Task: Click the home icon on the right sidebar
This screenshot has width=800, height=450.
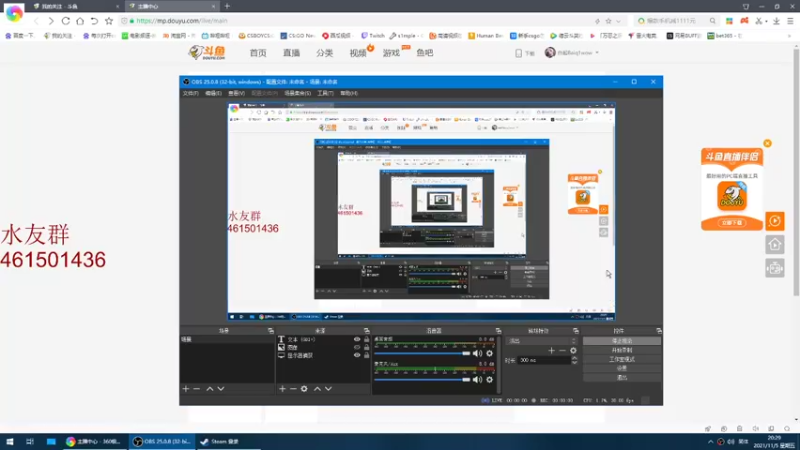Action: point(774,245)
